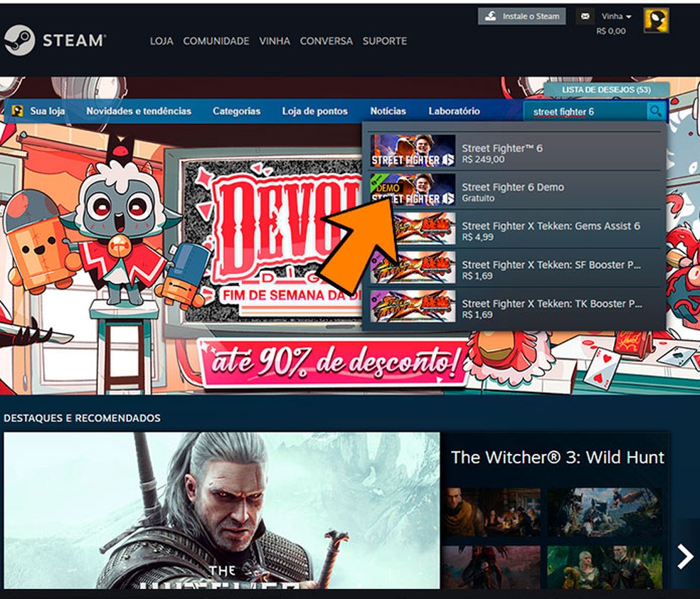Click the Steam logo icon
Screen dimensions: 700x599
(19, 41)
